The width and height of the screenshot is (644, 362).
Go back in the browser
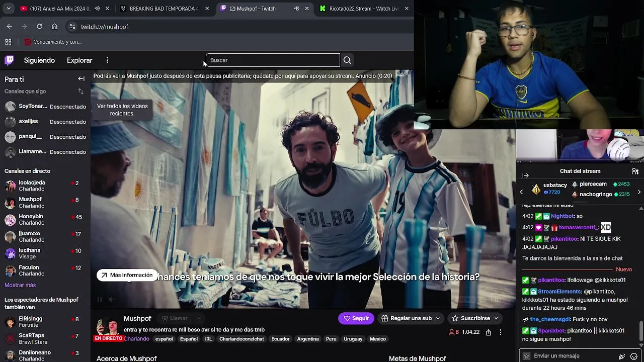click(10, 27)
